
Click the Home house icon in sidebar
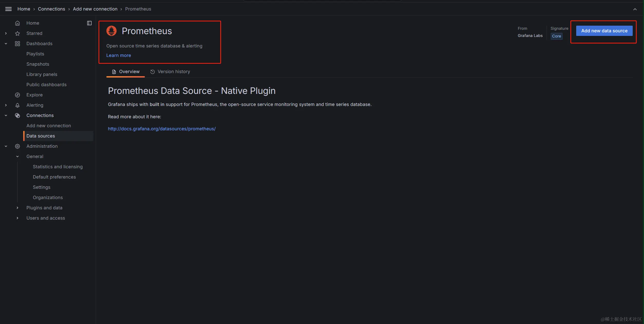(x=17, y=23)
